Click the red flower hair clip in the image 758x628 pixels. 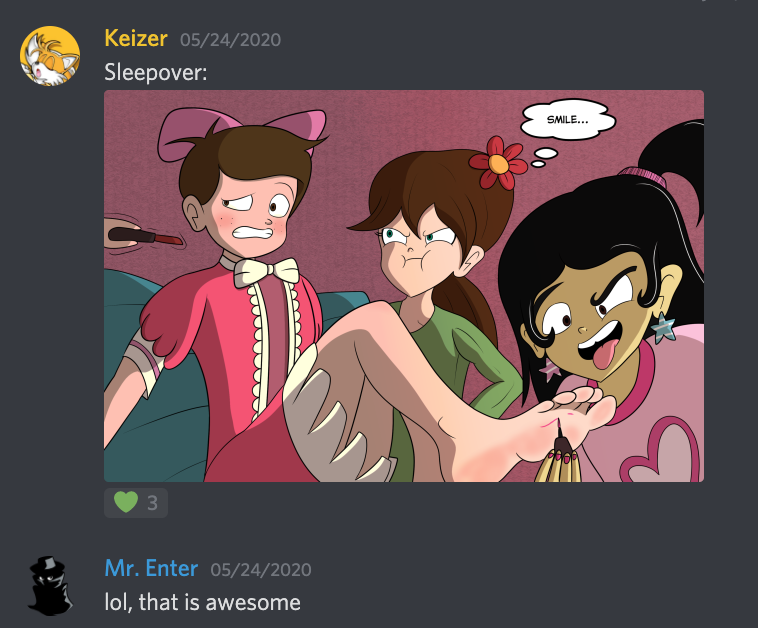pyautogui.click(x=498, y=163)
